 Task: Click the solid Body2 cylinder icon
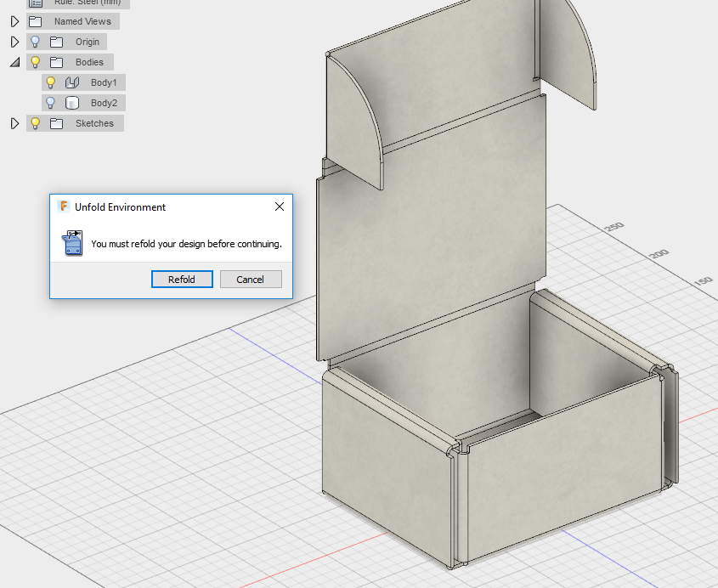[x=72, y=103]
